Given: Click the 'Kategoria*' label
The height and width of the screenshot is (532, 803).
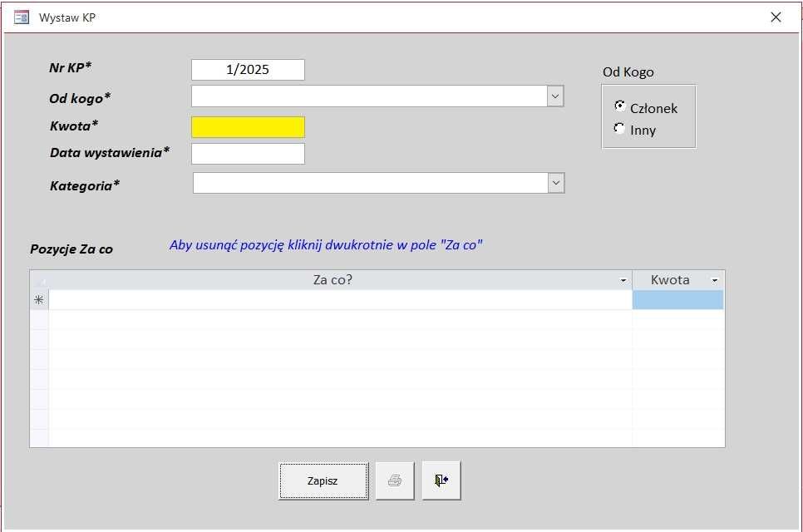Looking at the screenshot, I should click(85, 185).
